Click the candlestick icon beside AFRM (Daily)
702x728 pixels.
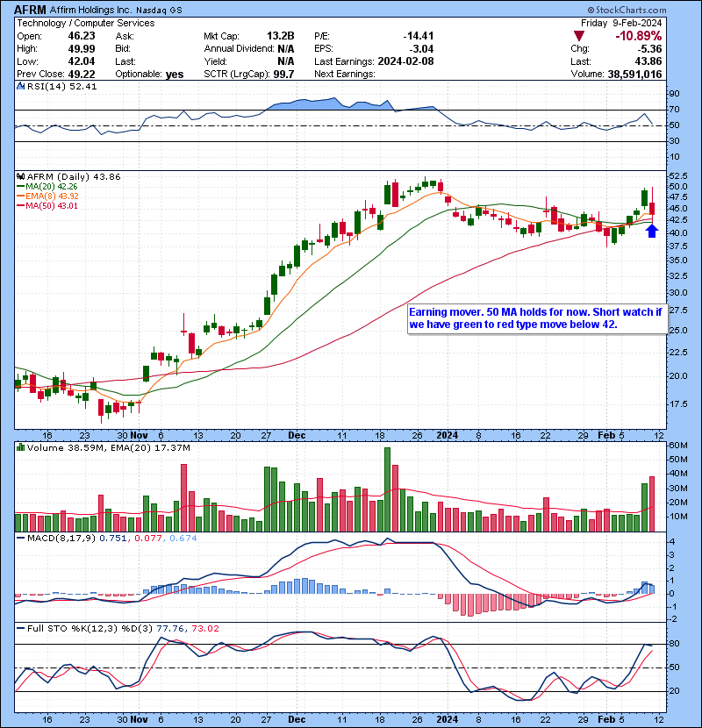click(x=20, y=176)
